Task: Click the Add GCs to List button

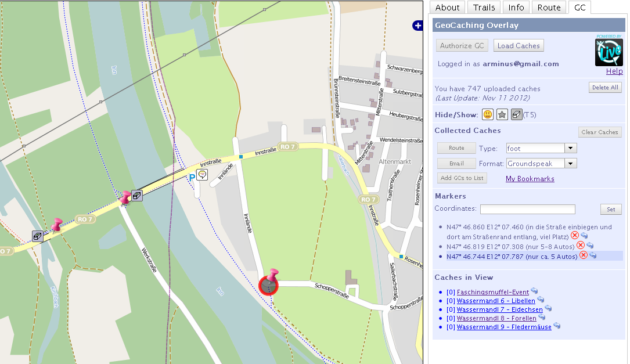Action: (x=462, y=178)
